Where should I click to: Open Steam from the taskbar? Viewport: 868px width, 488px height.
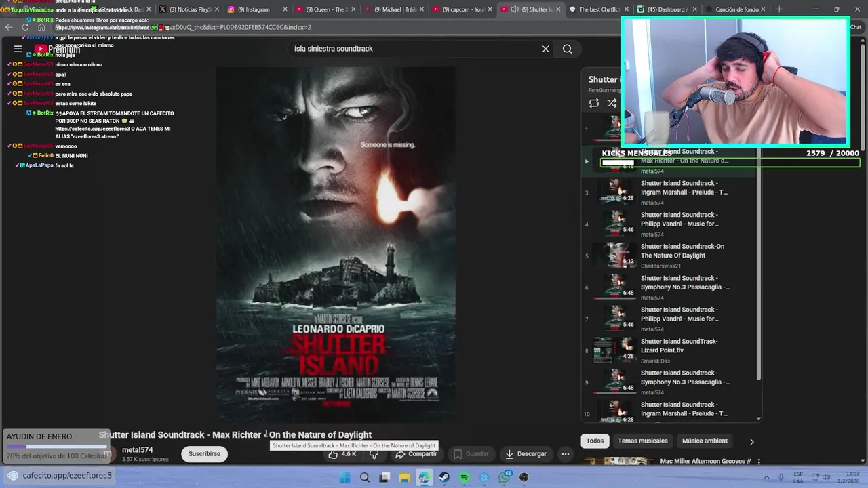point(444,477)
